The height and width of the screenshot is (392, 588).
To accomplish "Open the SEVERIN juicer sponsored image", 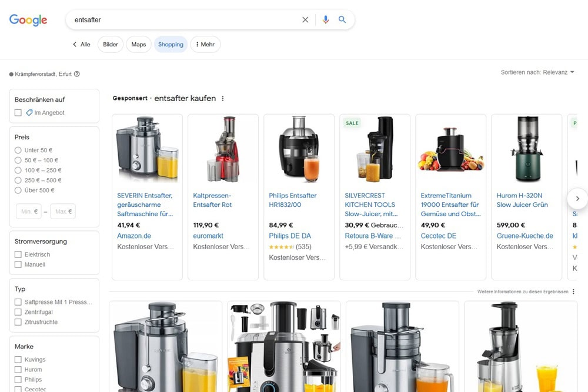I will point(148,149).
